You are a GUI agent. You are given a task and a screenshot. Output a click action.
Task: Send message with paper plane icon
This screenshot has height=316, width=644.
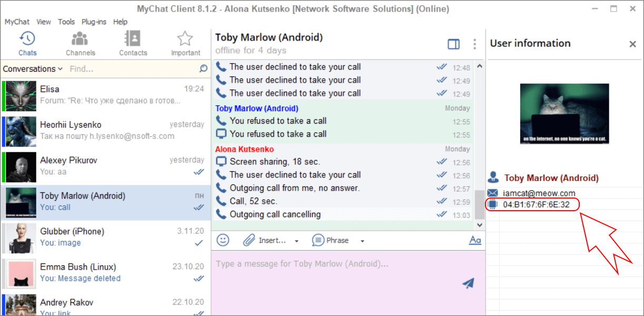click(468, 283)
